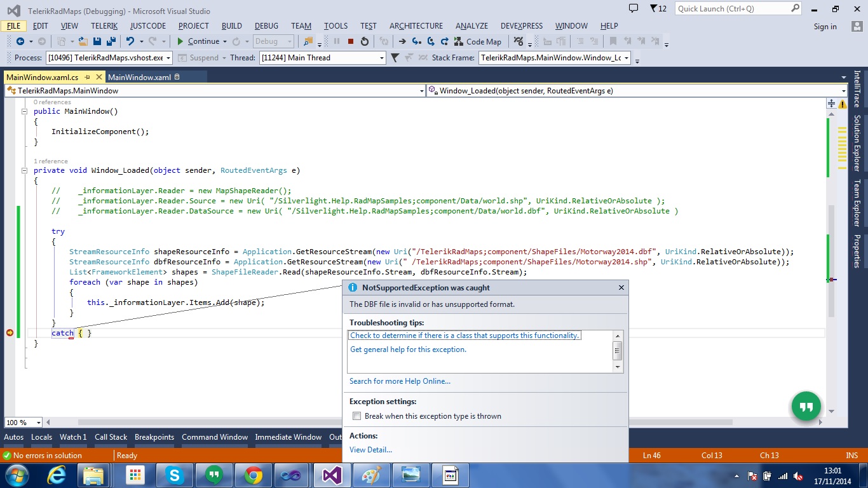Click the Undo toolbar icon
Viewport: 868px width, 488px height.
130,41
